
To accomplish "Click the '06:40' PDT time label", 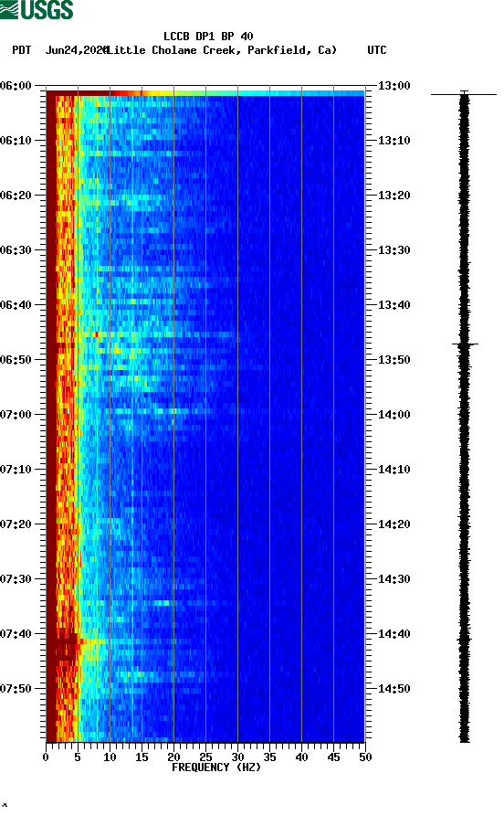I will coord(16,305).
